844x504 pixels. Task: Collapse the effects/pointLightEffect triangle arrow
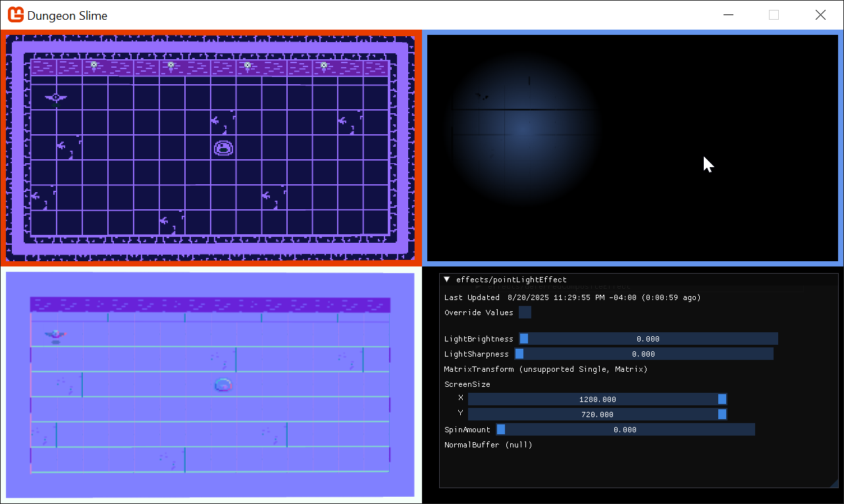(x=447, y=280)
